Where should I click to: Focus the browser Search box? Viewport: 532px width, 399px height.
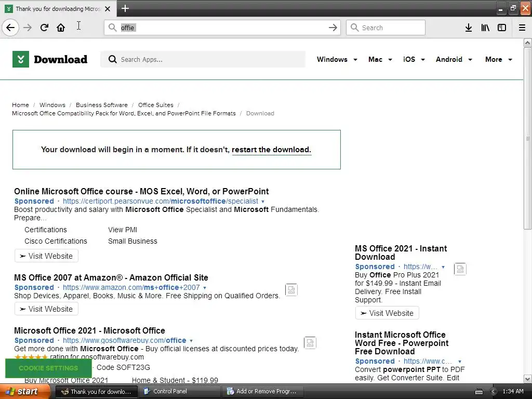[x=386, y=28]
